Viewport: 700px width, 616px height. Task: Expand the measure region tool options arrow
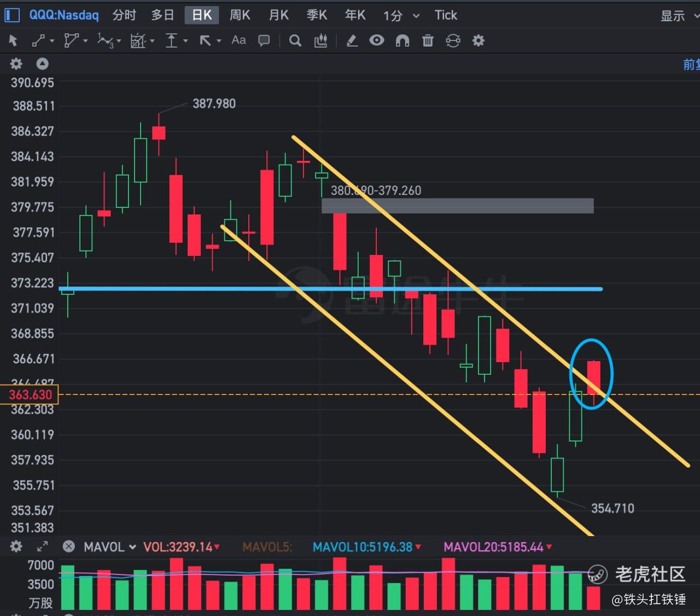152,41
